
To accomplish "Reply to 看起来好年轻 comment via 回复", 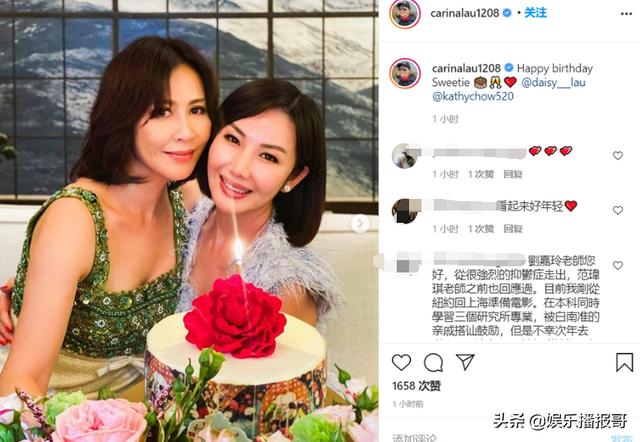I will pos(513,229).
